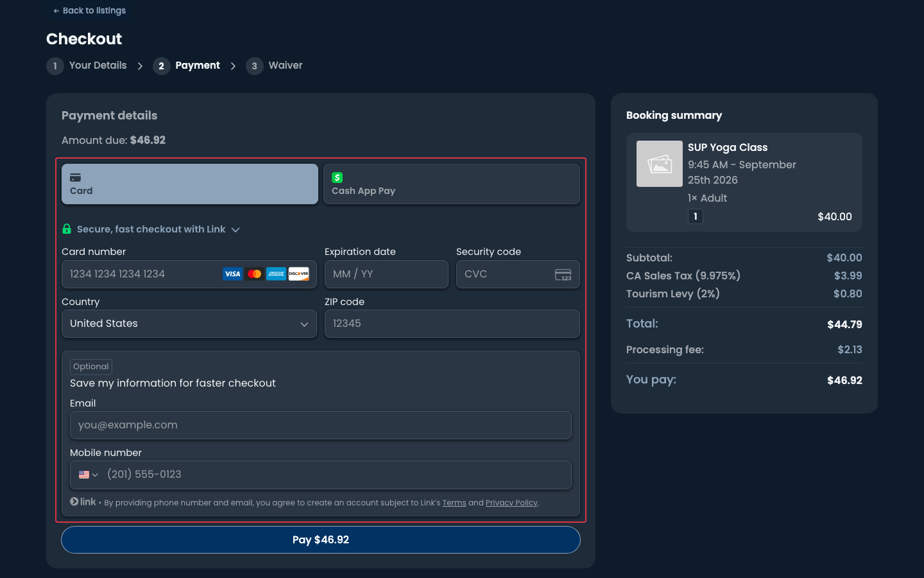Click Back to listings link
This screenshot has width=924, height=578.
point(89,10)
